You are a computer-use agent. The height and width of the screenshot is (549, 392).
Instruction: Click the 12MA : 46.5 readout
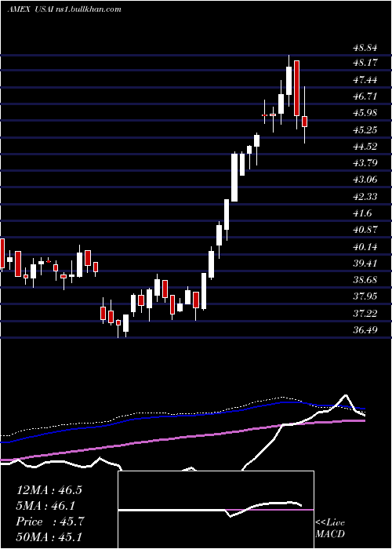pos(49,490)
